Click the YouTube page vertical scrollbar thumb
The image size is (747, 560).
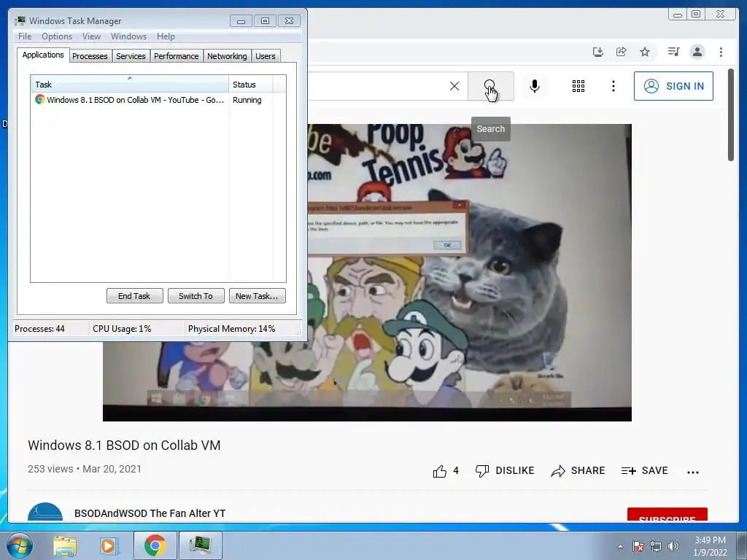coord(731,115)
